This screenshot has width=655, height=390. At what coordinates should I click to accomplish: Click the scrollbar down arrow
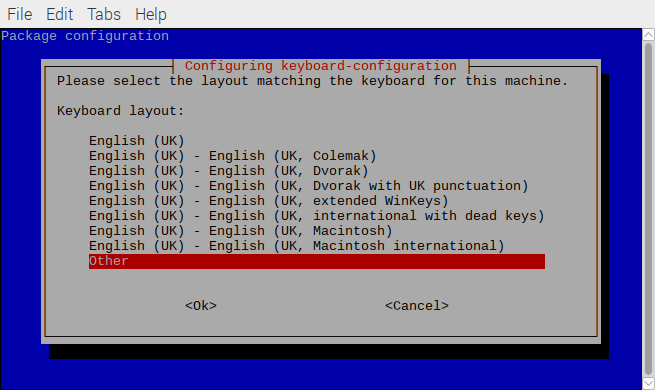click(x=648, y=384)
